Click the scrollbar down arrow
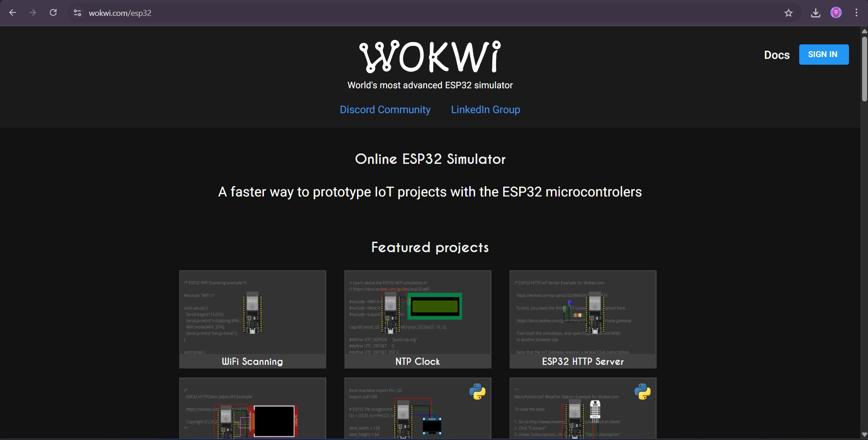 click(x=864, y=435)
